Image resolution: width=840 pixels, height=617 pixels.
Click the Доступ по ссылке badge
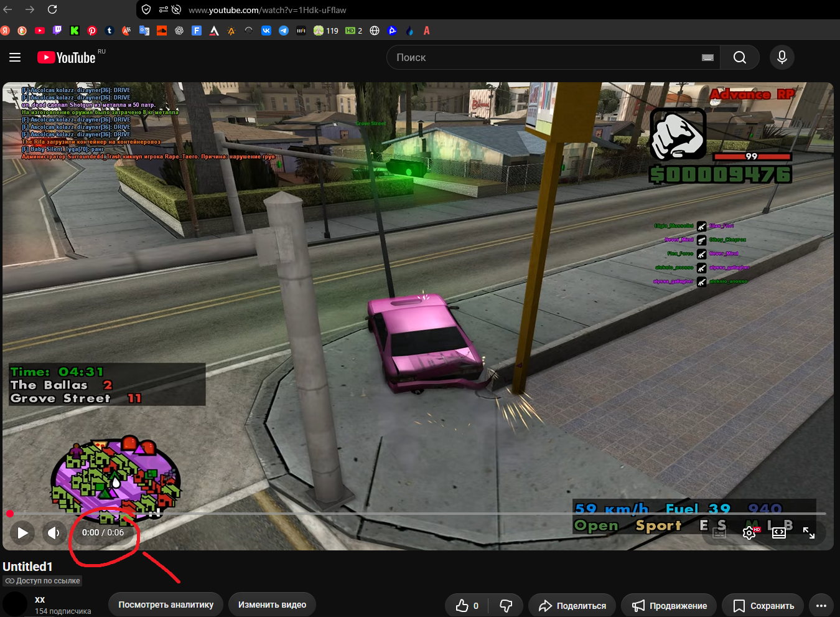pyautogui.click(x=42, y=581)
